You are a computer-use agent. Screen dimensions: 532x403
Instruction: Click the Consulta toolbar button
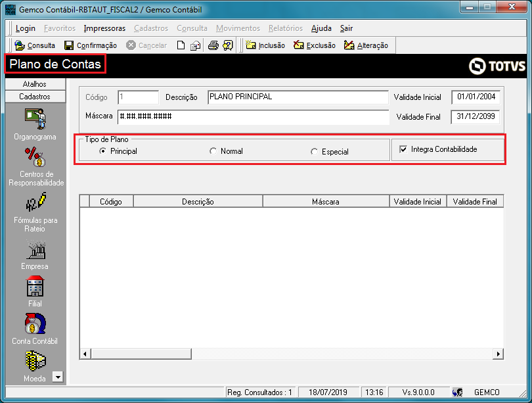pos(35,45)
